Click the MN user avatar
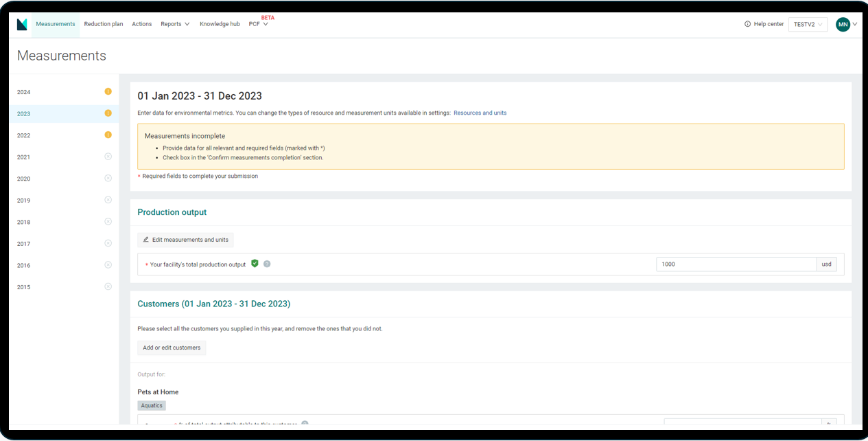This screenshot has height=441, width=868. (843, 24)
